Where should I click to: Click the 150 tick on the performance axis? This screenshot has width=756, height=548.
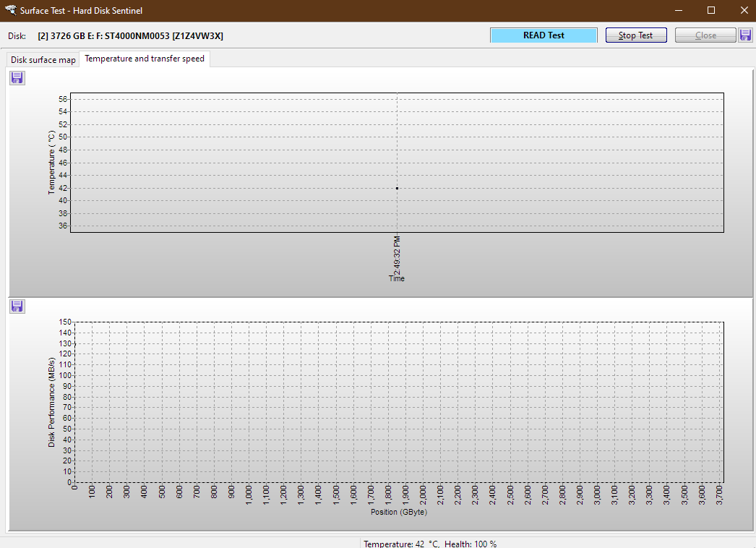point(65,322)
